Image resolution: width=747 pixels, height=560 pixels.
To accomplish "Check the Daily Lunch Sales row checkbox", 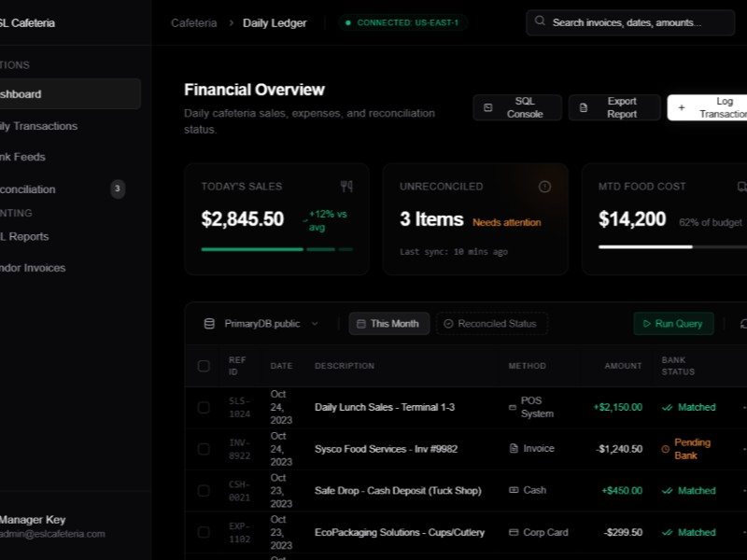I will [204, 408].
